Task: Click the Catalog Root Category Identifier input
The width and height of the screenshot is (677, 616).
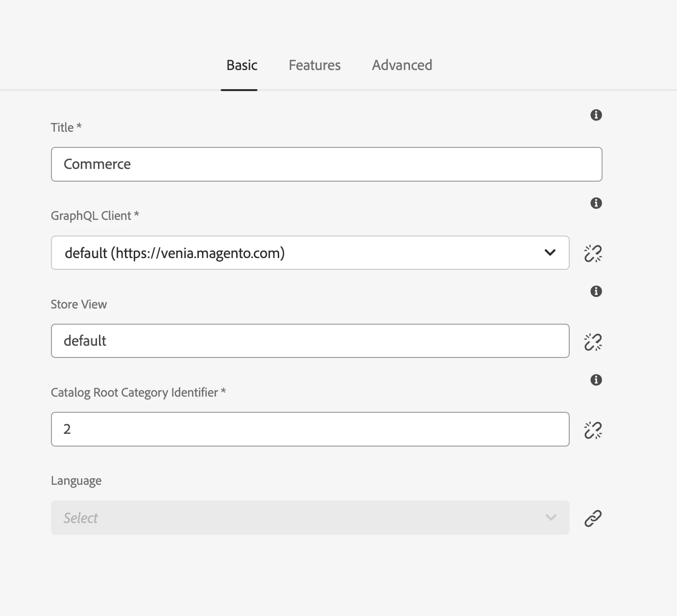Action: coord(310,429)
